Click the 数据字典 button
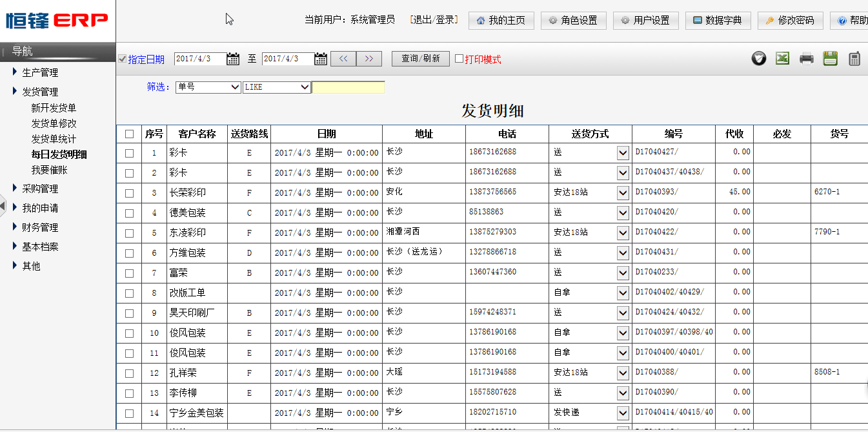This screenshot has width=868, height=432. point(718,20)
